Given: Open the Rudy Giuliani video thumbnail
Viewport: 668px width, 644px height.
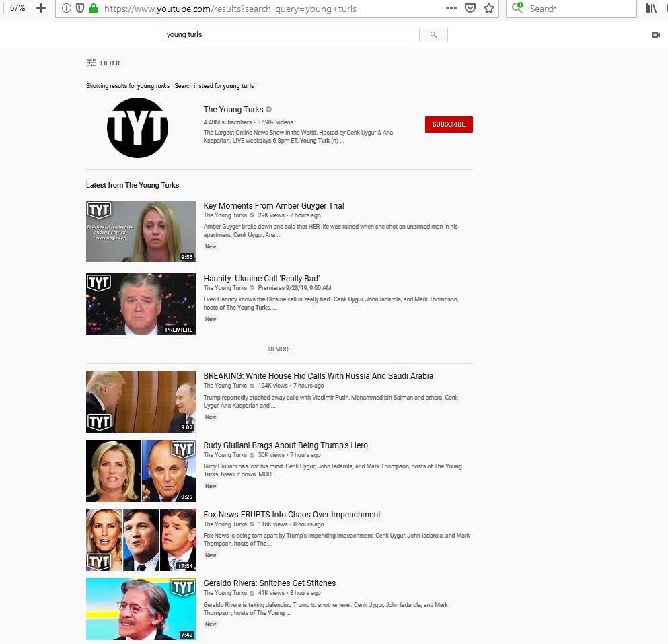Looking at the screenshot, I should pos(141,471).
